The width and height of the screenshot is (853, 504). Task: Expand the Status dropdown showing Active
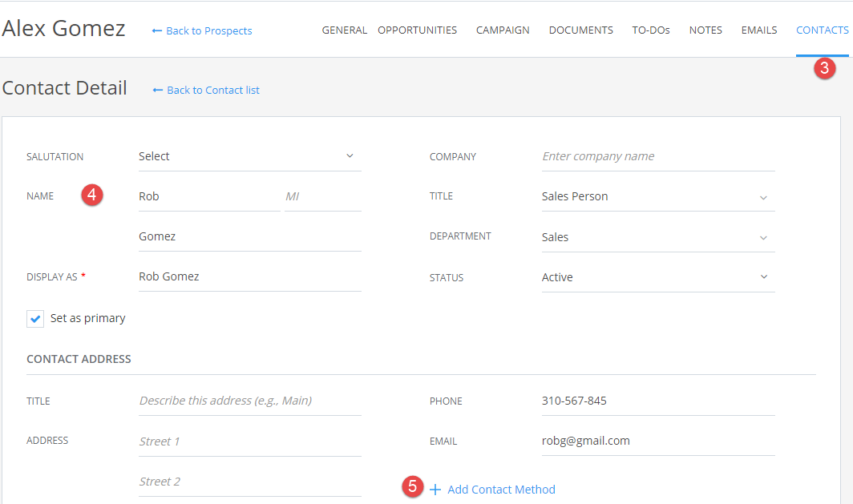click(x=658, y=278)
